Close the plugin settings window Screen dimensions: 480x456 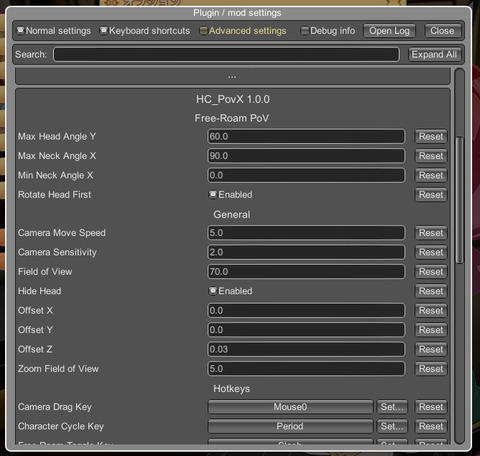(x=442, y=31)
